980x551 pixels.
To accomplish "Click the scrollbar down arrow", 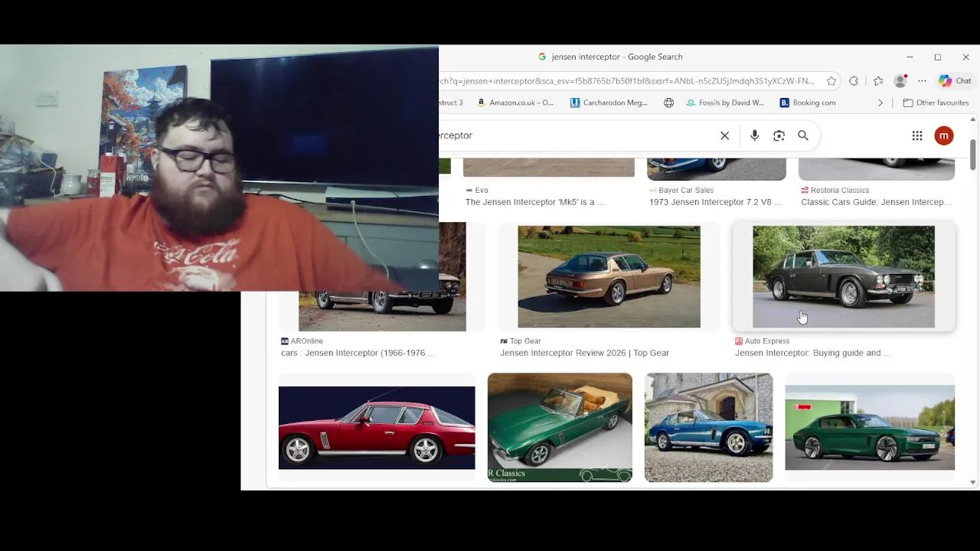I will tap(973, 483).
